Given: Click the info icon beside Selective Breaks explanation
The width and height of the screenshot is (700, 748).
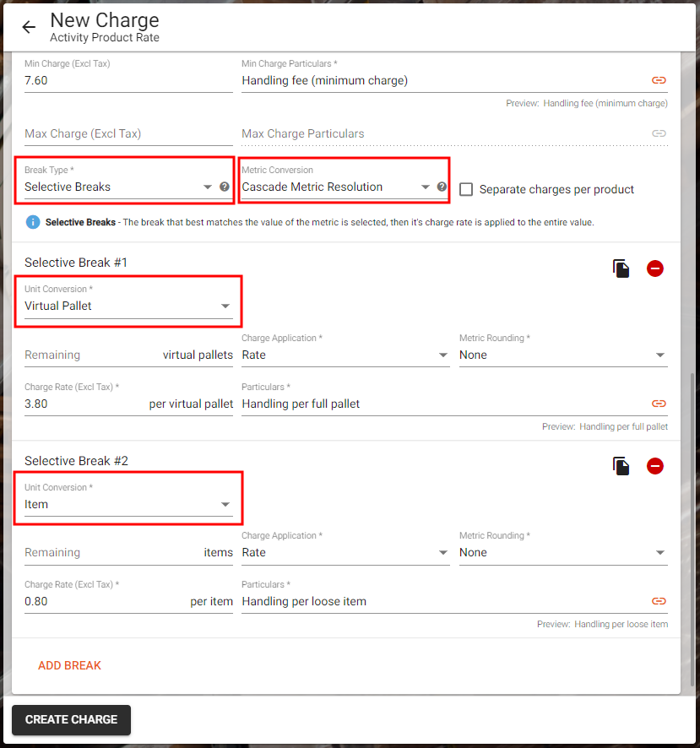Looking at the screenshot, I should [x=31, y=222].
